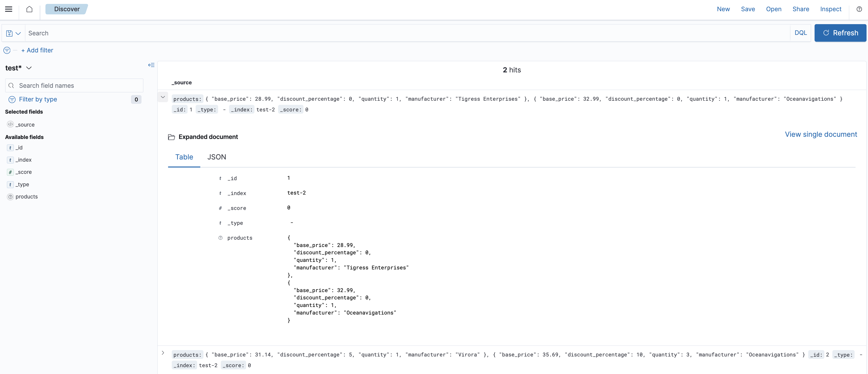Open the saved queries menu icon
The image size is (868, 374).
(13, 33)
